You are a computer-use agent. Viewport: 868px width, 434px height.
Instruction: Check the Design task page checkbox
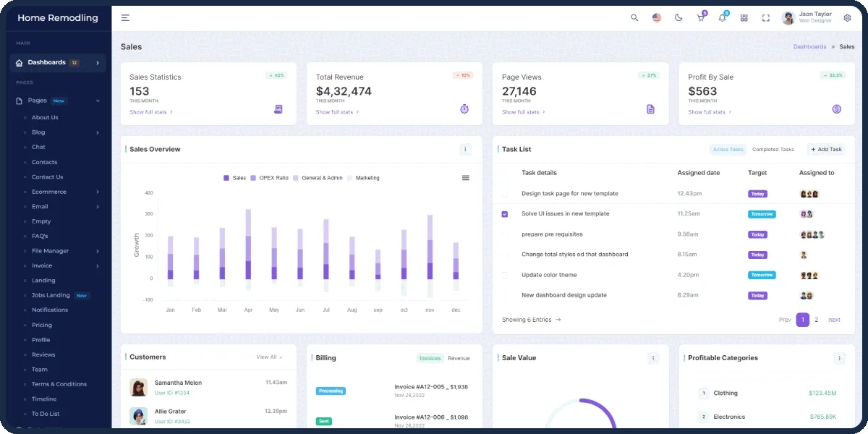[x=505, y=194]
